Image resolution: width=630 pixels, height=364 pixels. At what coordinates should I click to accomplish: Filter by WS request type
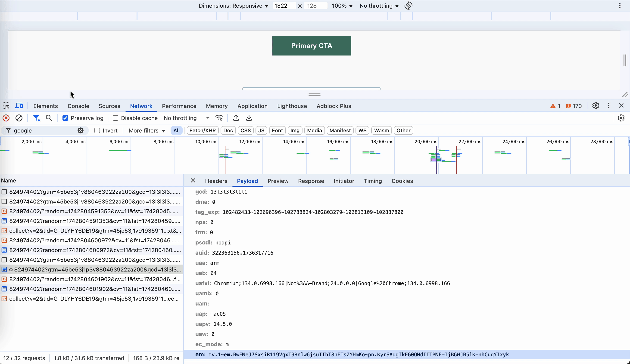pos(362,130)
